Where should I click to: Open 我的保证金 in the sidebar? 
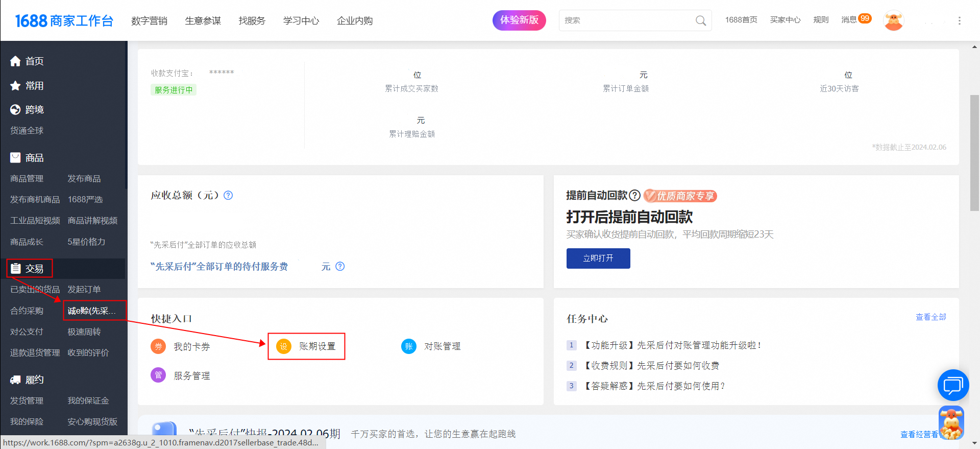click(88, 401)
